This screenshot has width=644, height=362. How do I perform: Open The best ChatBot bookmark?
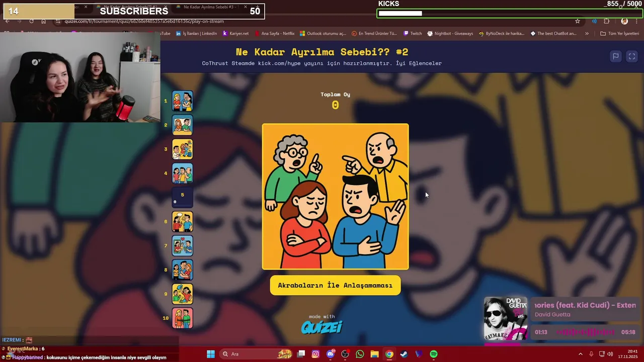[x=553, y=34]
